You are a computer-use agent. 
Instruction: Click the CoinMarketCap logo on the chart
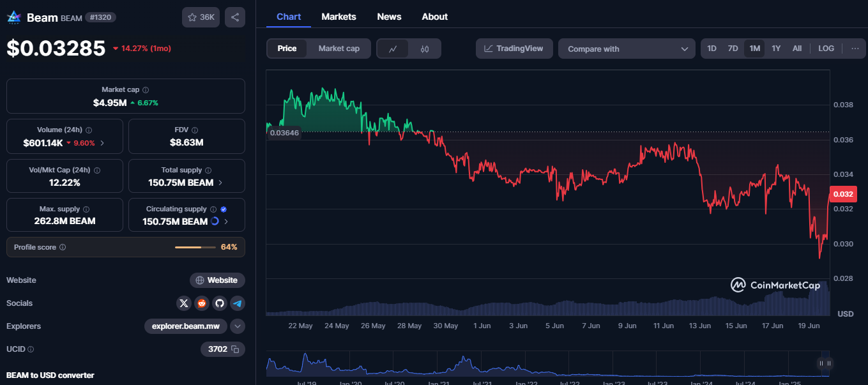pyautogui.click(x=775, y=285)
